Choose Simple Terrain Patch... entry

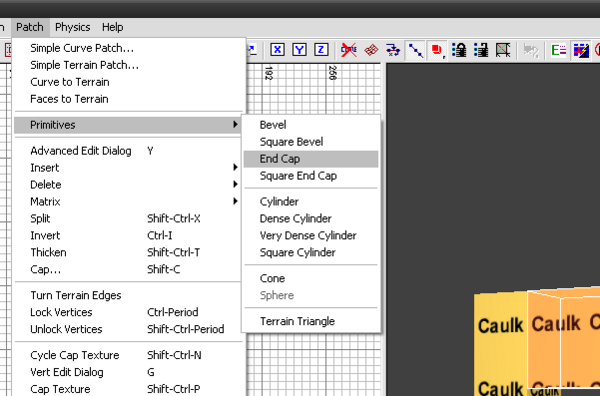[129, 65]
